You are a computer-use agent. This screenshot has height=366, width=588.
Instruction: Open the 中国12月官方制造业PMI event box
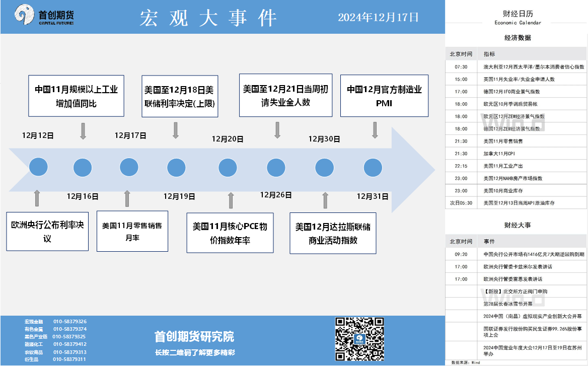384,96
